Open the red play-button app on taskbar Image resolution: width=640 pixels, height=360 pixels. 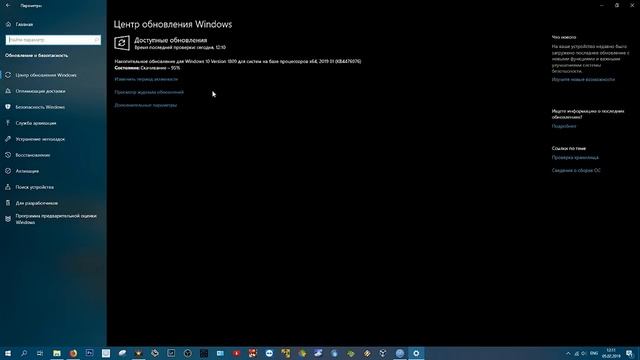[236, 353]
